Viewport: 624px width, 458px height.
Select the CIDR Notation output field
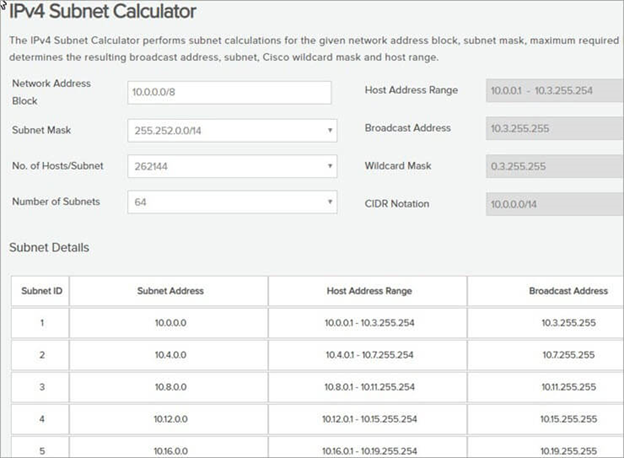[554, 203]
